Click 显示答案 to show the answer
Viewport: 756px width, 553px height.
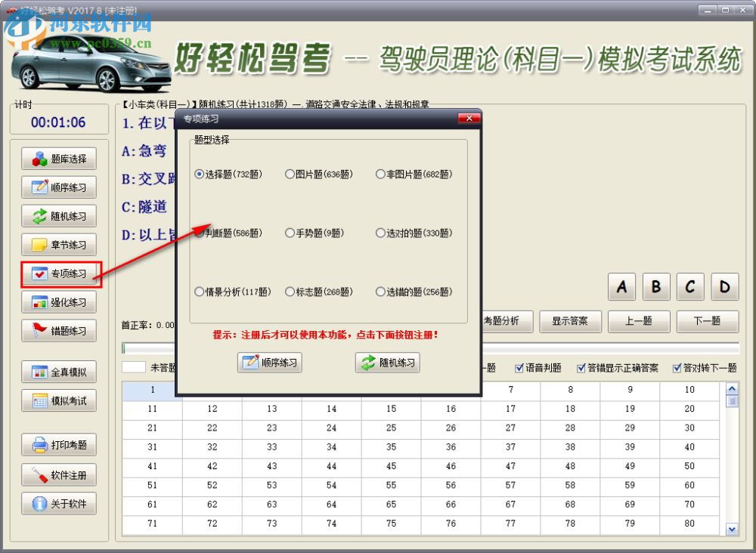click(572, 321)
